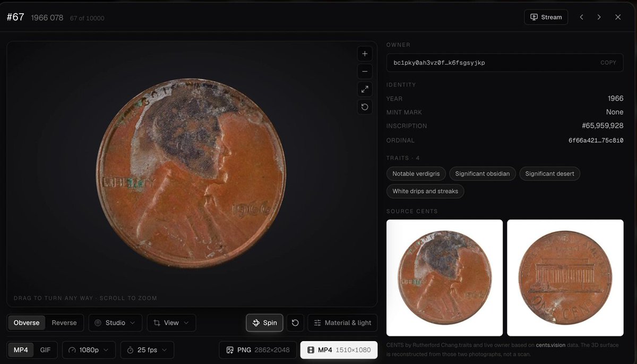This screenshot has width=637, height=364.
Task: Toggle the Spin animation
Action: (264, 323)
